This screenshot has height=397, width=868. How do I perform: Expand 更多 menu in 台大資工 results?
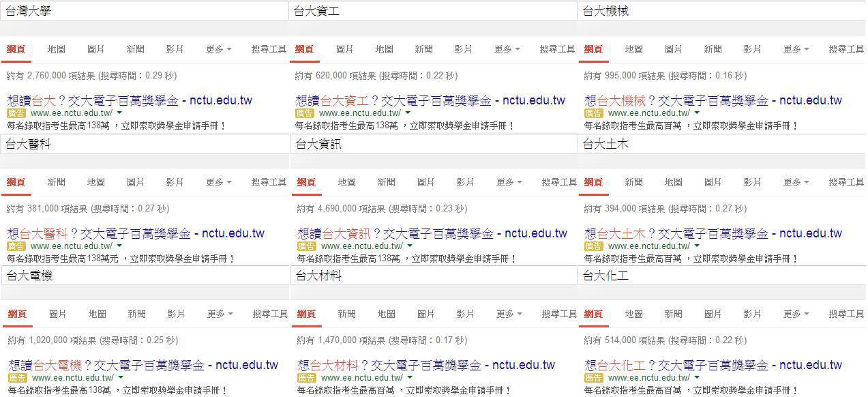point(507,49)
